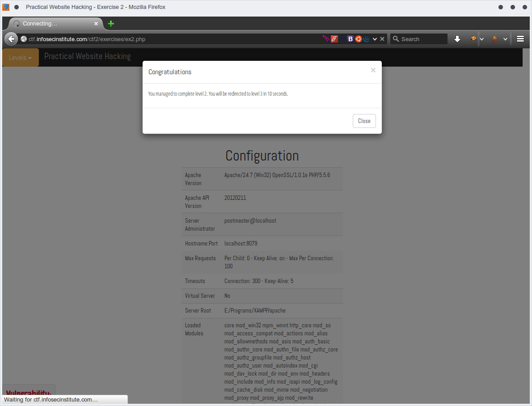The height and width of the screenshot is (406, 532).
Task: Click the jQuery swirl icon in address bar
Action: coord(367,39)
